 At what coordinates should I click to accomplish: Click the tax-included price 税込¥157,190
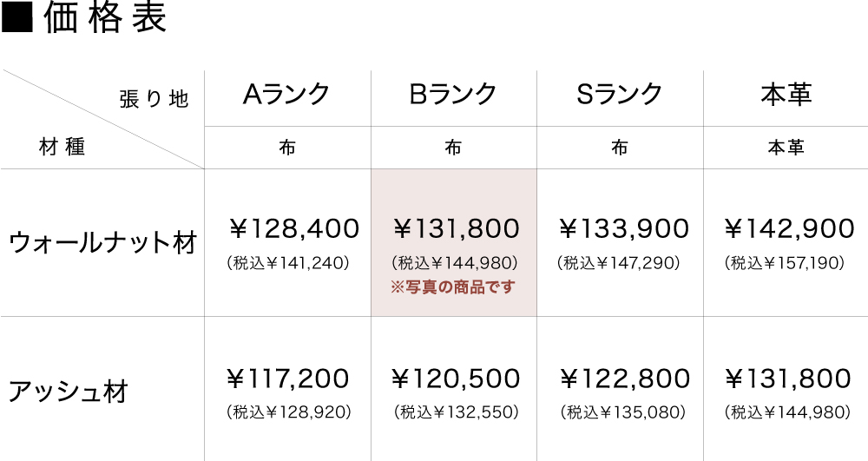click(786, 261)
